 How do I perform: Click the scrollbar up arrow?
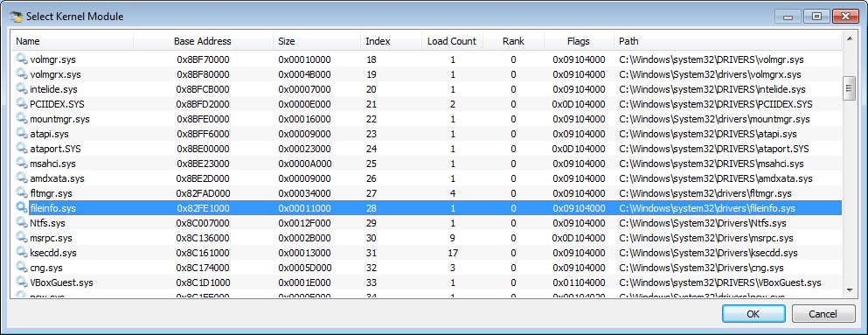tap(849, 38)
